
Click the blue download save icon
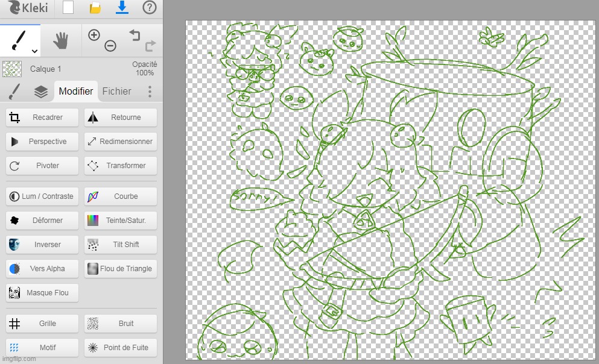(122, 8)
